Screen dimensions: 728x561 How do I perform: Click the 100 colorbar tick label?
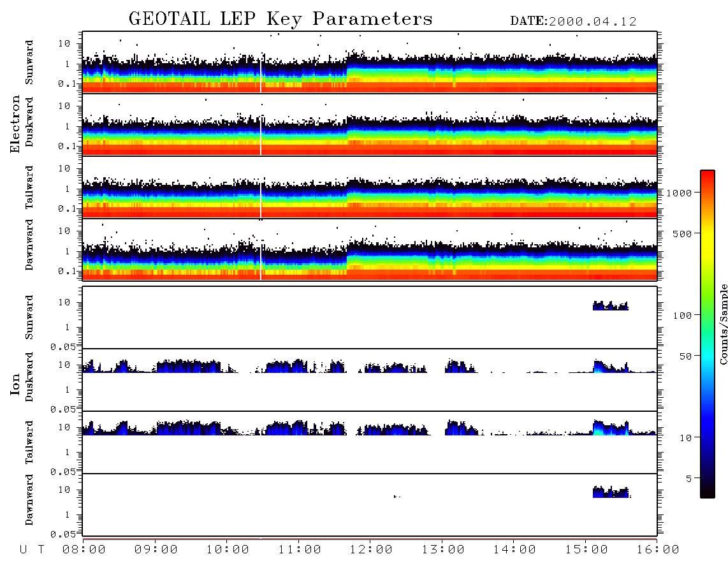tap(682, 316)
